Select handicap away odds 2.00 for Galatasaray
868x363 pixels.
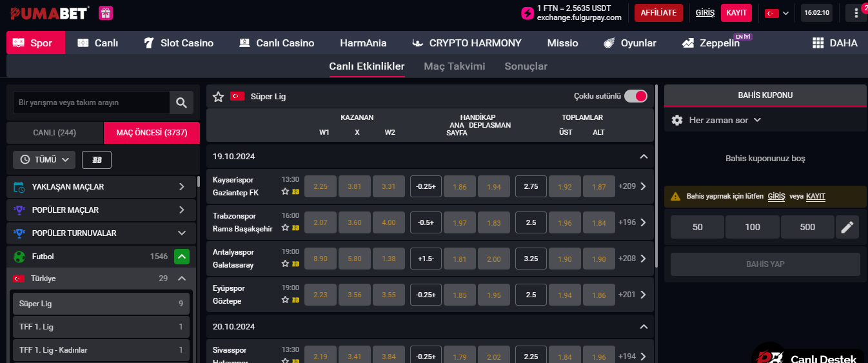[494, 259]
